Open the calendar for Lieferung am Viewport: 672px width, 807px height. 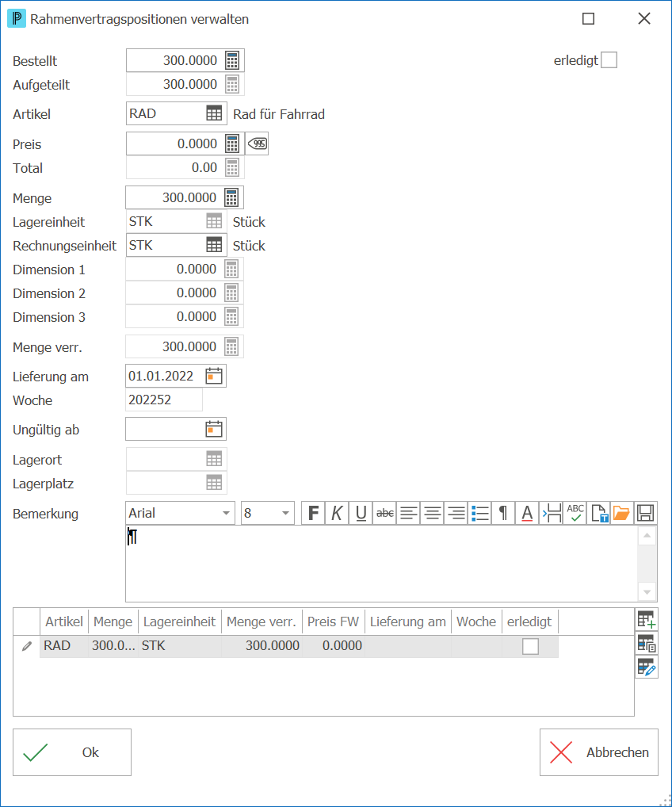pyautogui.click(x=214, y=377)
